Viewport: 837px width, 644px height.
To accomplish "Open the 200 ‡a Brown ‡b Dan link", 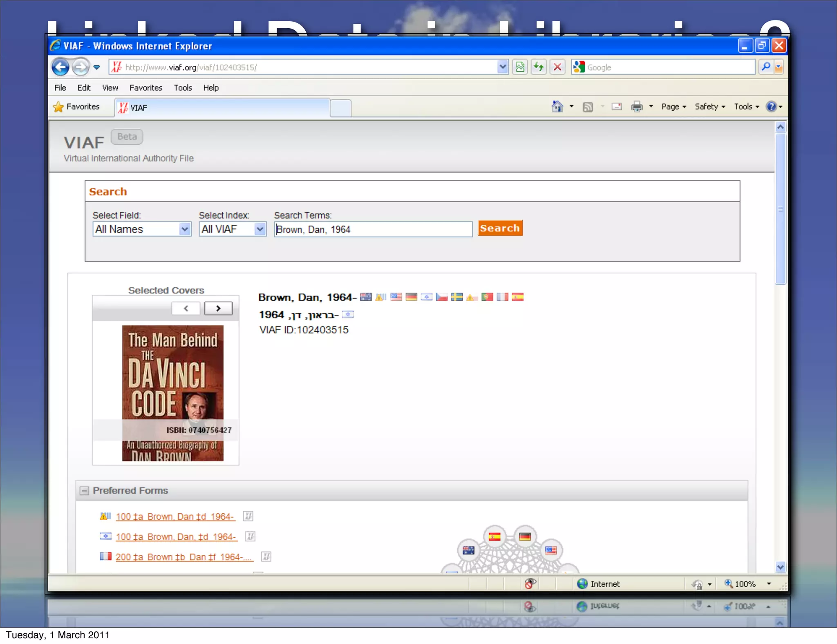I will [184, 557].
